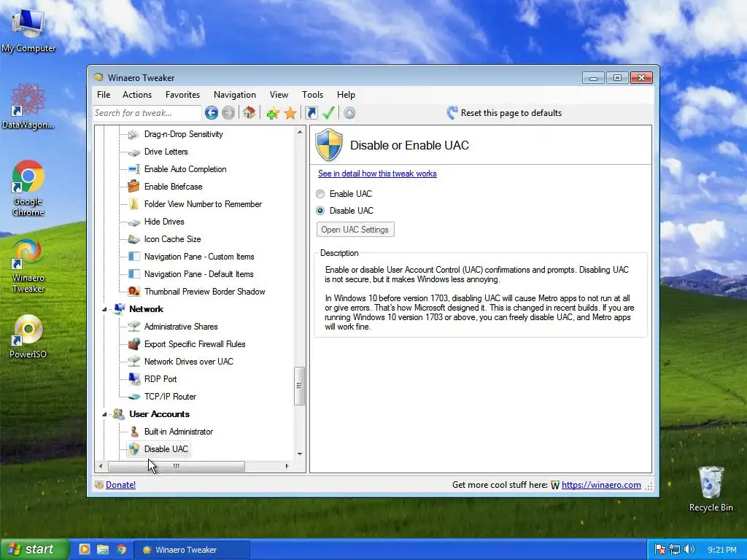This screenshot has height=560, width=747.
Task: Click the Start button
Action: click(34, 550)
